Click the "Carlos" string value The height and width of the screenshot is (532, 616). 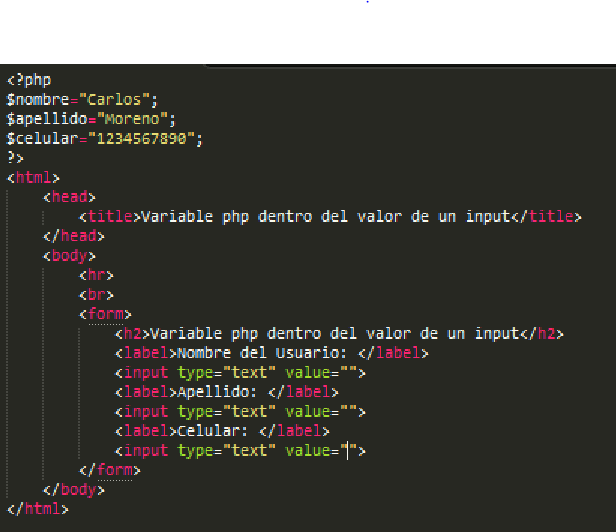[114, 100]
